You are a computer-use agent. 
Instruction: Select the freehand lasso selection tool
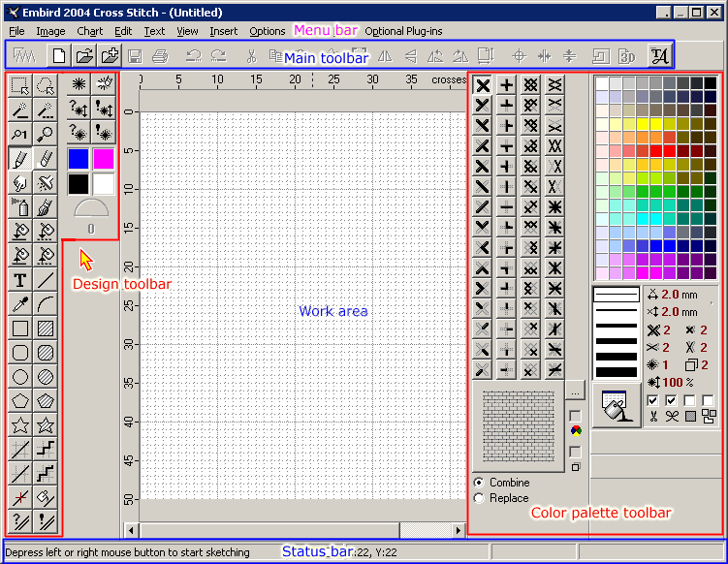point(45,85)
